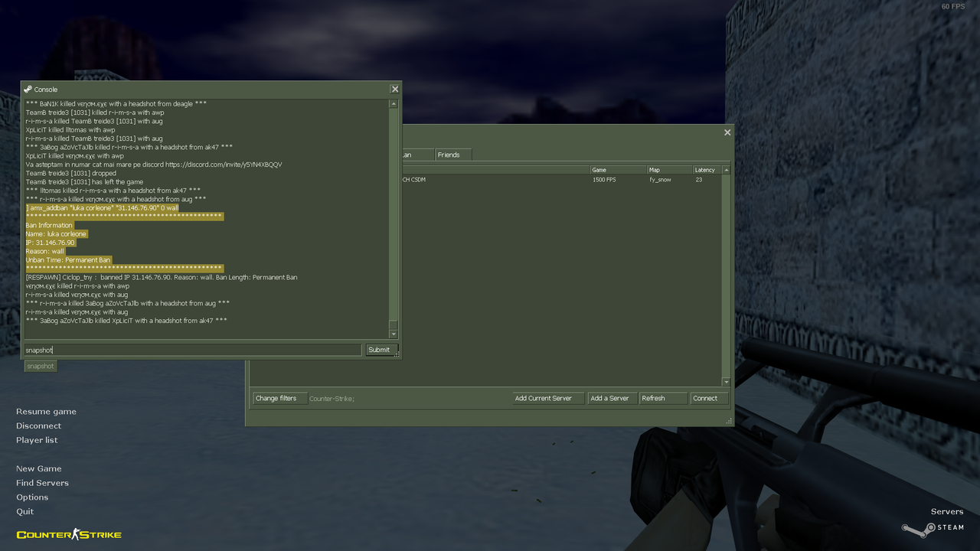The height and width of the screenshot is (551, 980).
Task: Click Add a Server button
Action: point(612,398)
